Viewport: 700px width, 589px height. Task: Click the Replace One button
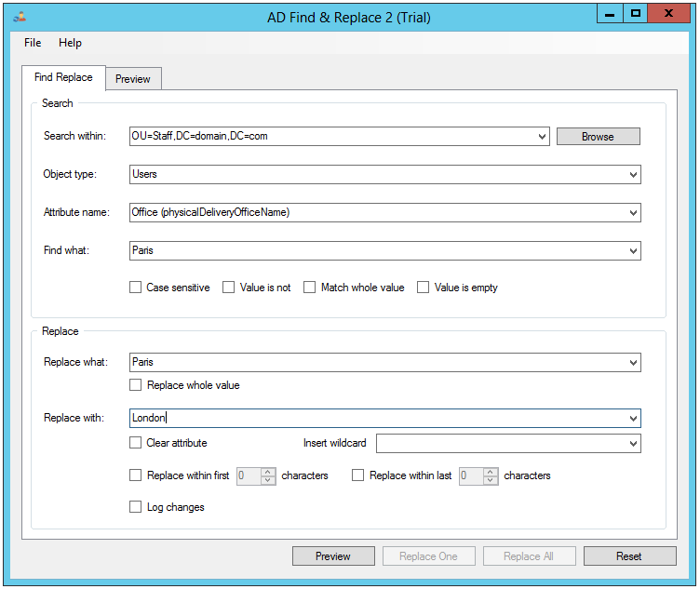tap(428, 556)
